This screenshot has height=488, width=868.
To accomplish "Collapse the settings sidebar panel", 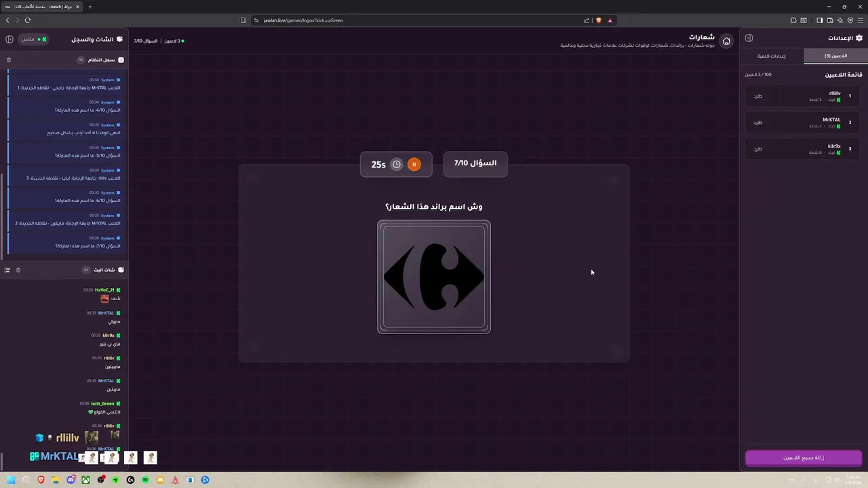I will [749, 38].
